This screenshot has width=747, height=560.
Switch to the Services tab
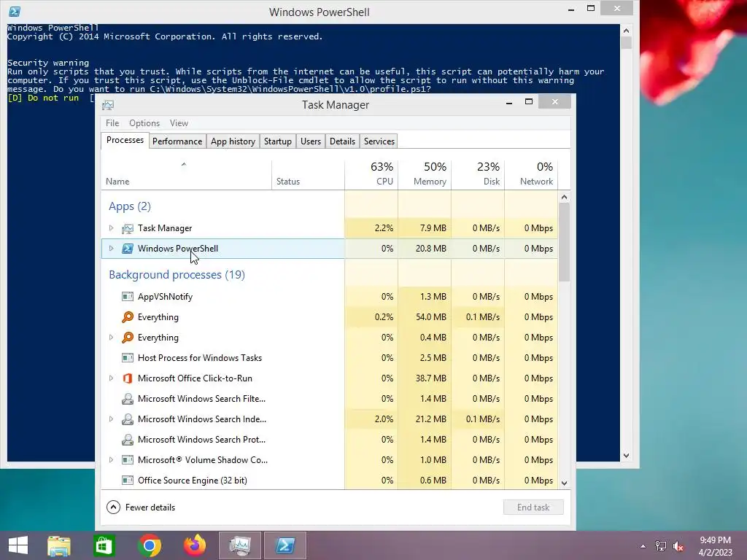(379, 141)
